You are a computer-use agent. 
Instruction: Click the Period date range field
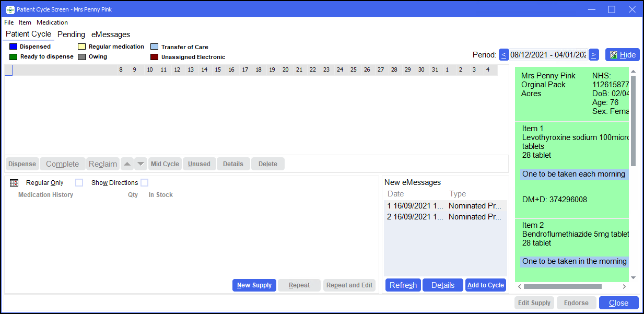click(548, 55)
